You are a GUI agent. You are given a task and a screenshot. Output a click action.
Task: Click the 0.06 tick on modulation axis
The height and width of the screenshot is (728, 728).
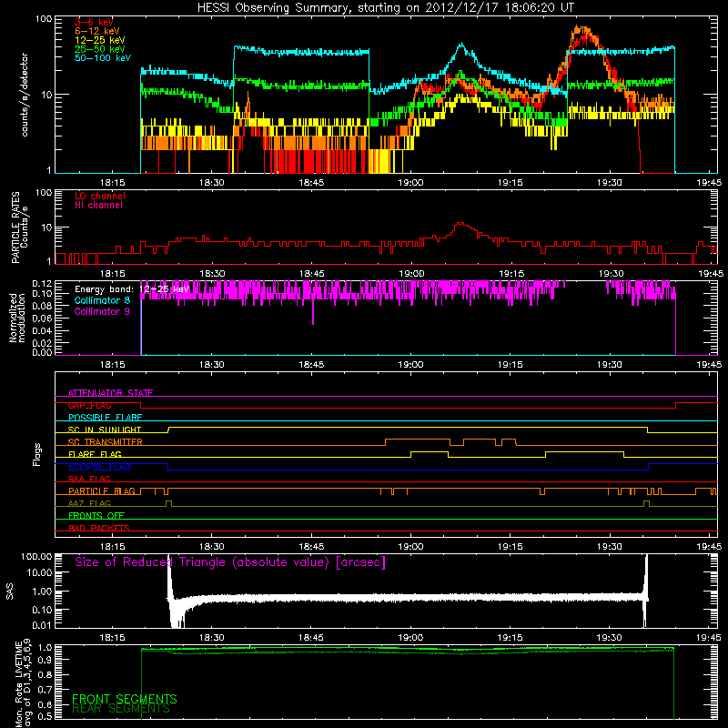pos(42,318)
